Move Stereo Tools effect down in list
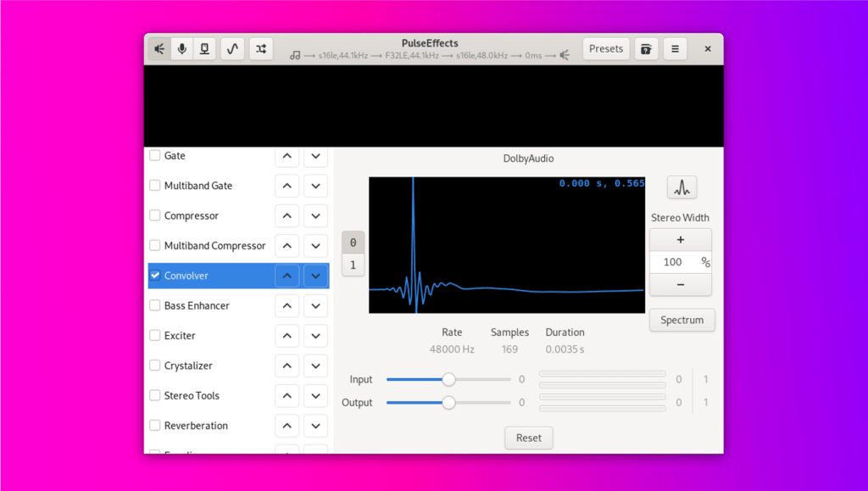 (315, 396)
